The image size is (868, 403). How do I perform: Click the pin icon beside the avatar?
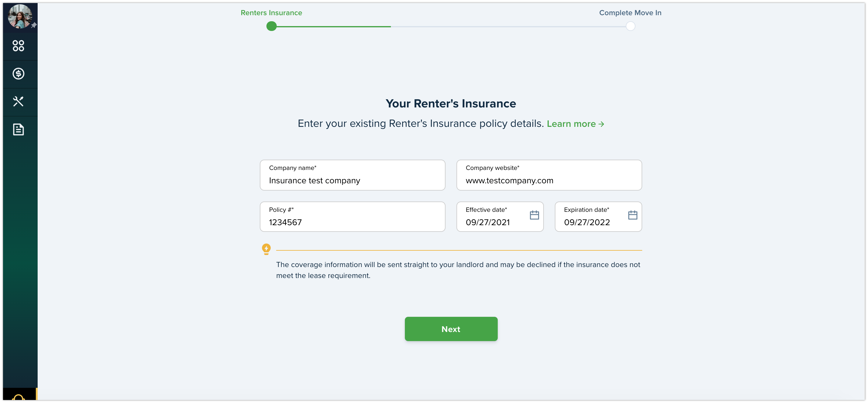34,25
